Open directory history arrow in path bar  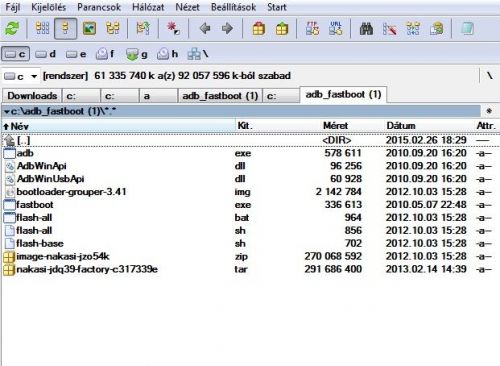(x=7, y=111)
